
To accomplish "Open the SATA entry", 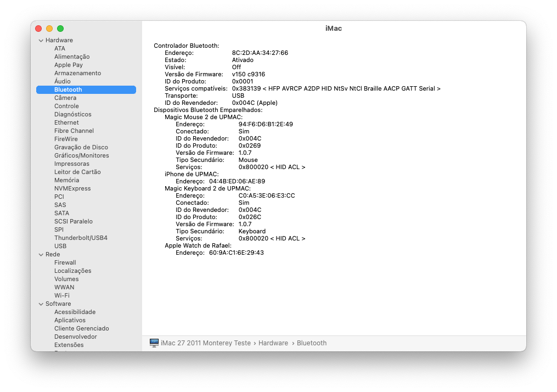I will pyautogui.click(x=61, y=213).
